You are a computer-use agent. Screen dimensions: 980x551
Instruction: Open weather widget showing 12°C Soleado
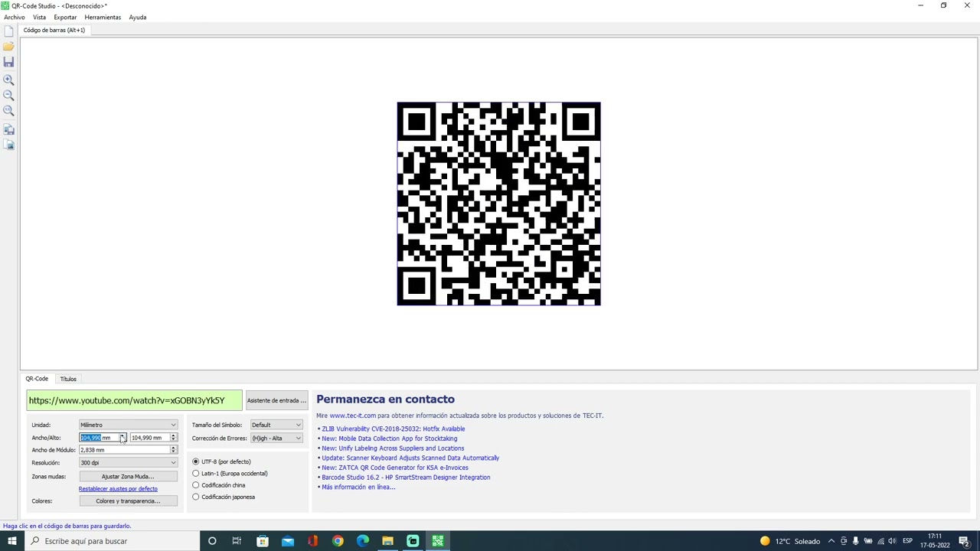(x=790, y=541)
